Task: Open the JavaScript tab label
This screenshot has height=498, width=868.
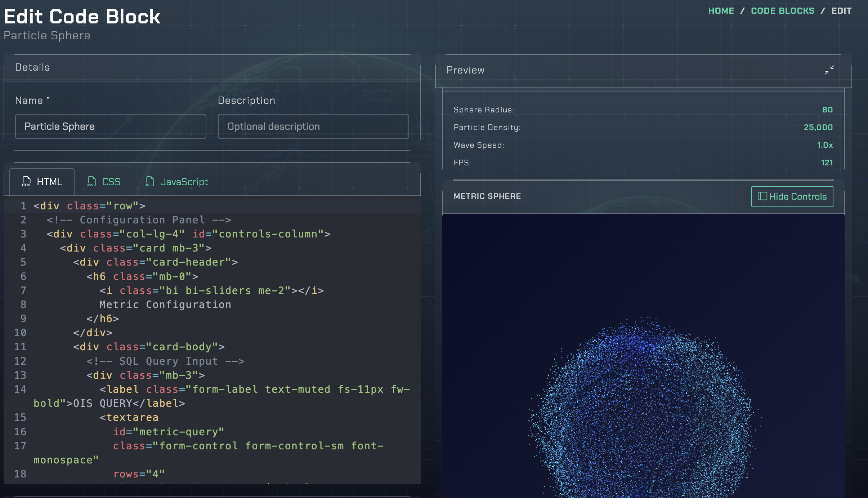Action: pos(184,182)
